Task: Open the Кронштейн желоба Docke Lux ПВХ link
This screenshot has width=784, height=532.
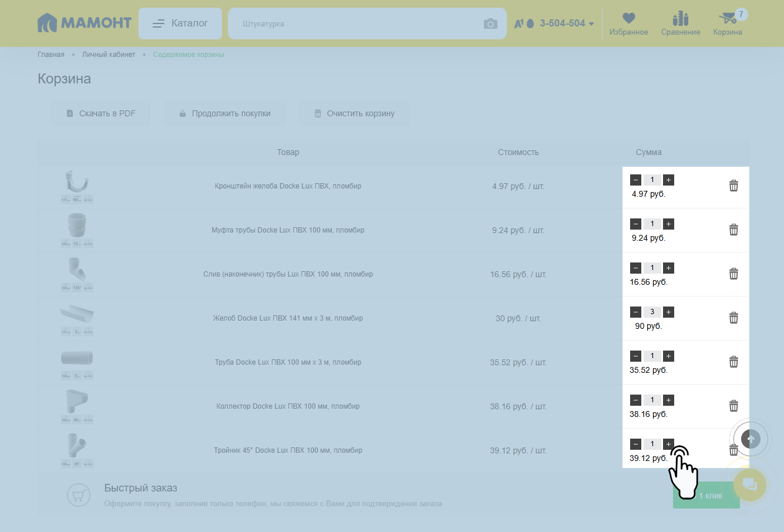Action: [288, 186]
